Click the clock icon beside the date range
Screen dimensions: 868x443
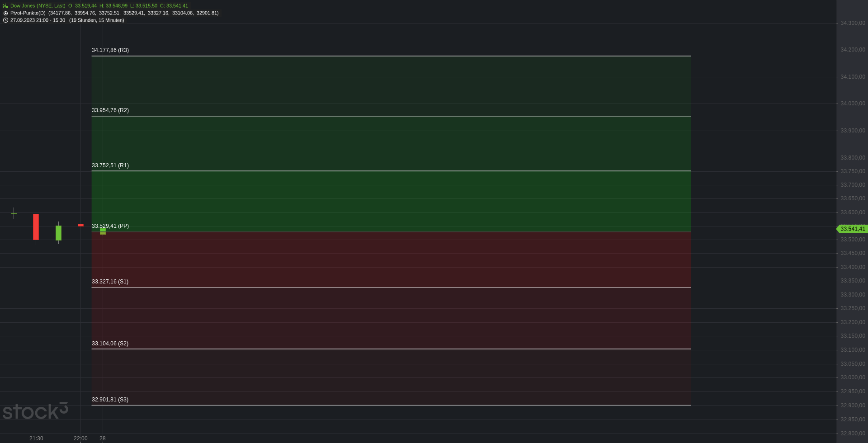coord(5,20)
